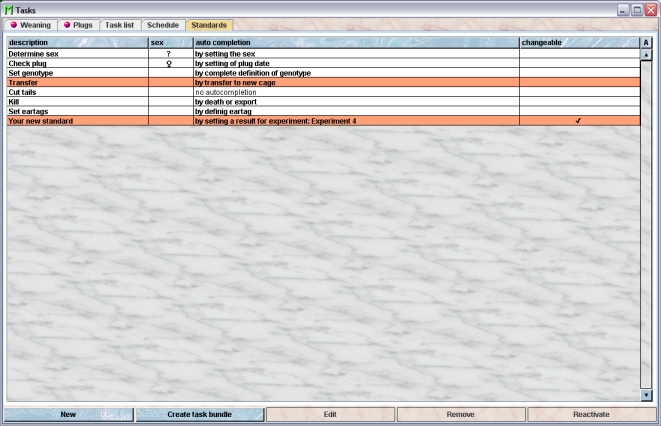Viewport: 661px width, 426px height.
Task: Switch to the Task list tab
Action: [x=119, y=24]
